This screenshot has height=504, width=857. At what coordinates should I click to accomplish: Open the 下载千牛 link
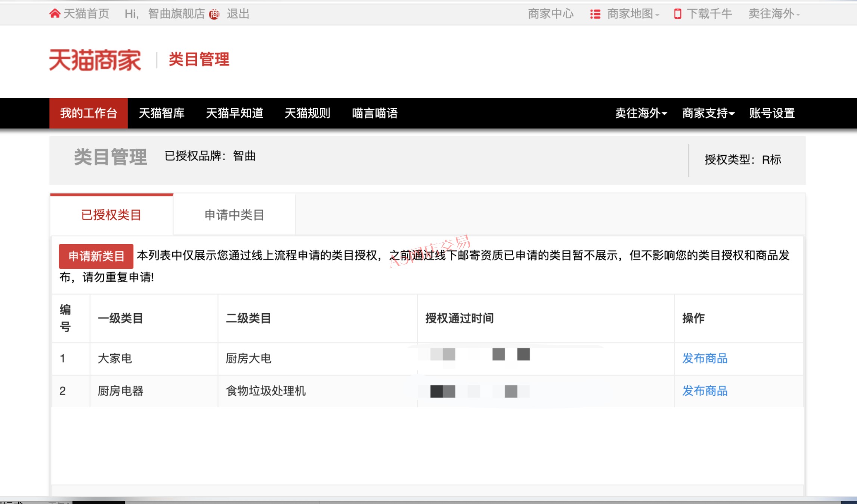click(x=709, y=14)
